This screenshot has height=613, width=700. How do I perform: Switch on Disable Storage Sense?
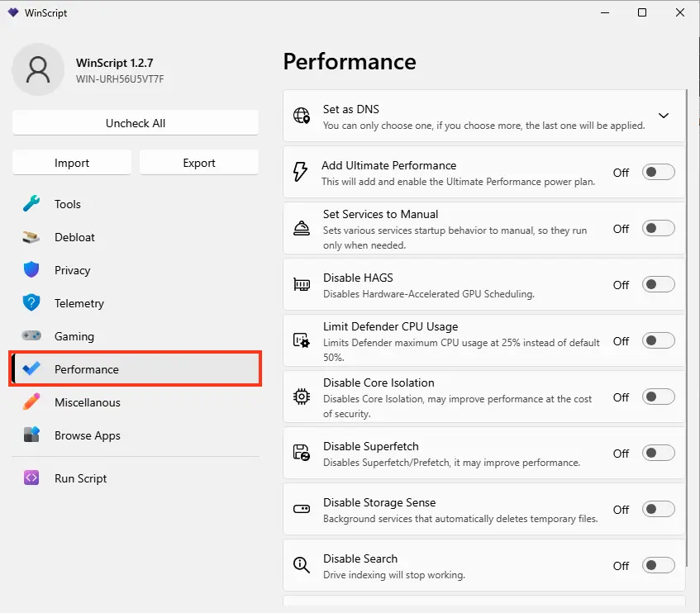click(x=658, y=509)
